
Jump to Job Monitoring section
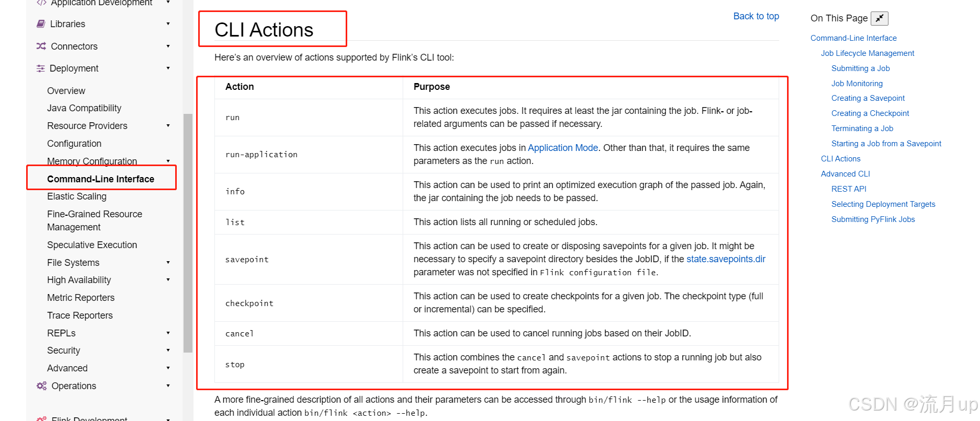(x=857, y=84)
